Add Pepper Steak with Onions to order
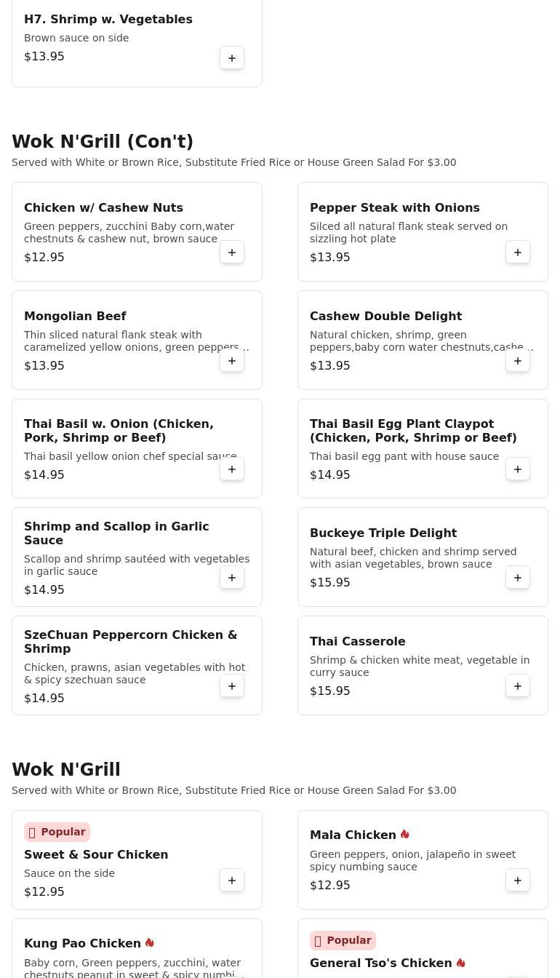560x978 pixels. pyautogui.click(x=518, y=253)
